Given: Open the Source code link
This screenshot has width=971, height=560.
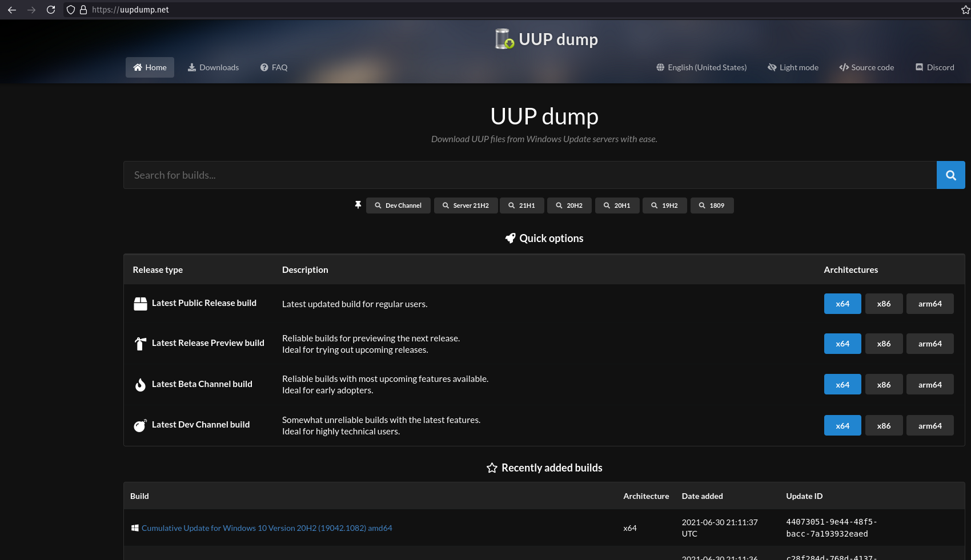Looking at the screenshot, I should point(866,67).
